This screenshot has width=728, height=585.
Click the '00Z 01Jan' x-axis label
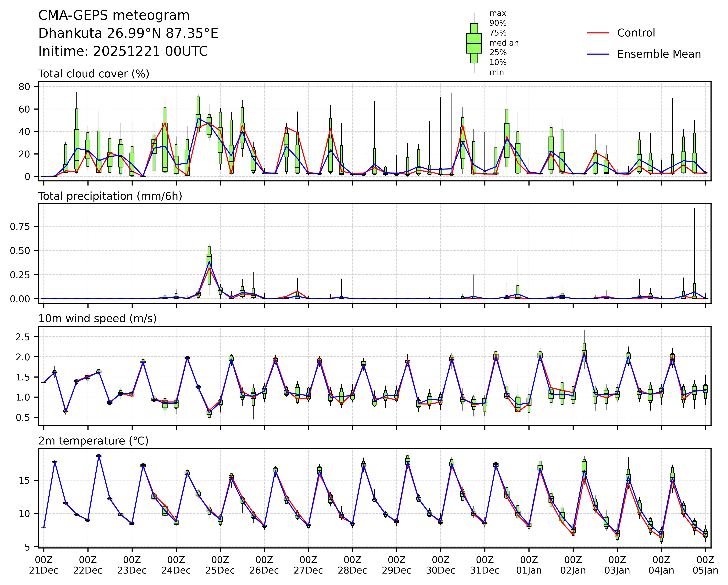point(529,565)
